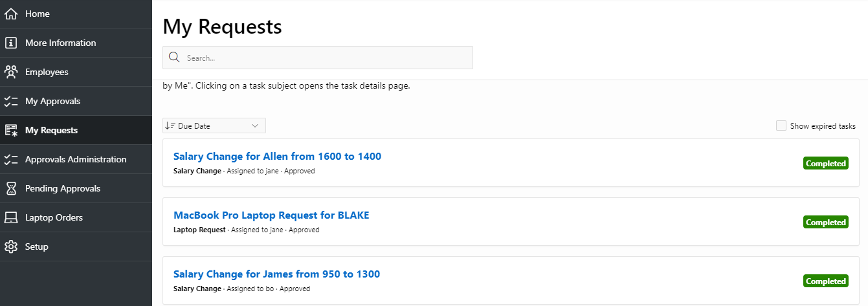Click the More Information info icon

[10, 43]
